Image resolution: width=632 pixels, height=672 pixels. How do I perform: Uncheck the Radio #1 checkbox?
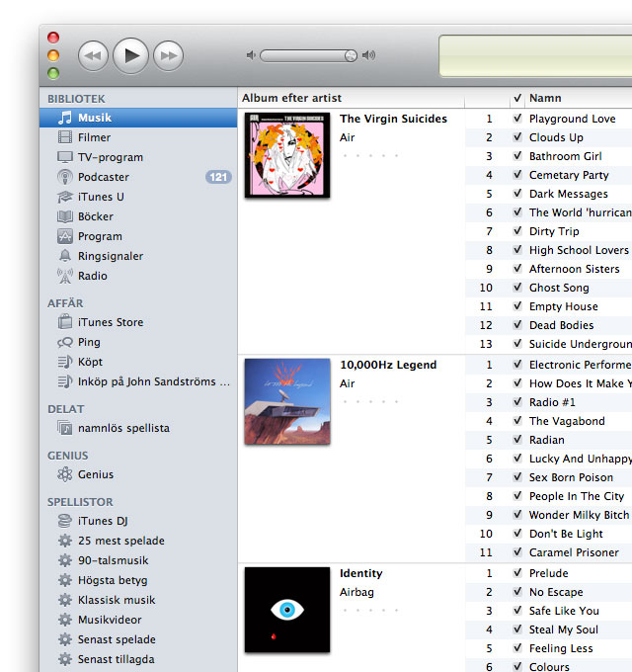(517, 402)
